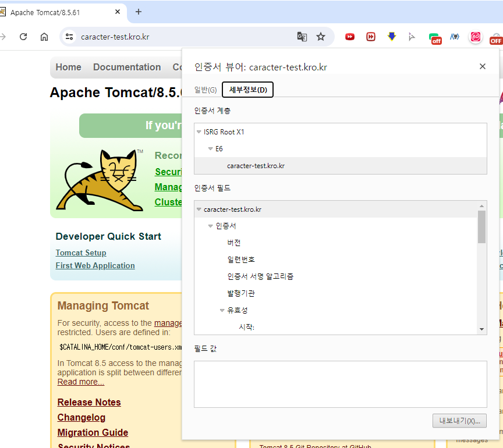Click inside the 필드 값 text box
Image resolution: width=503 pixels, height=448 pixels.
tap(341, 384)
